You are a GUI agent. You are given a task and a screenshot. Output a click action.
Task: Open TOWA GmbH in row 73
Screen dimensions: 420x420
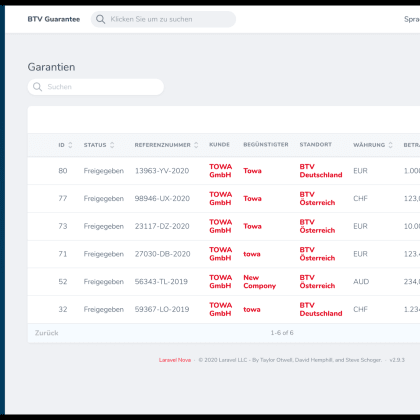point(220,226)
